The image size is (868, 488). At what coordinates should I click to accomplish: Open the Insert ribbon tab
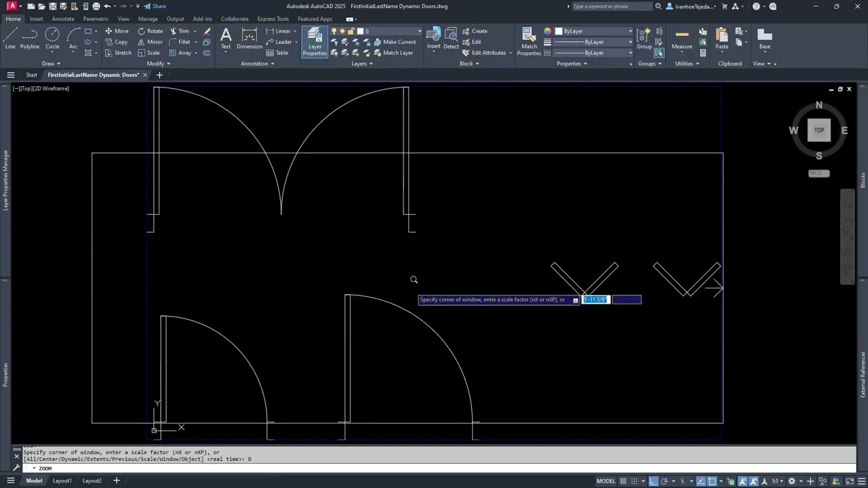pyautogui.click(x=36, y=19)
